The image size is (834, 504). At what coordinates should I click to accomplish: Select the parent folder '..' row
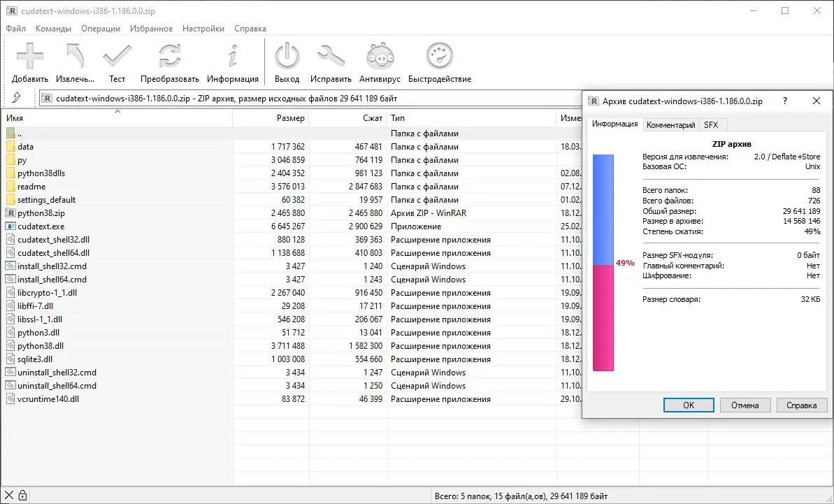292,134
